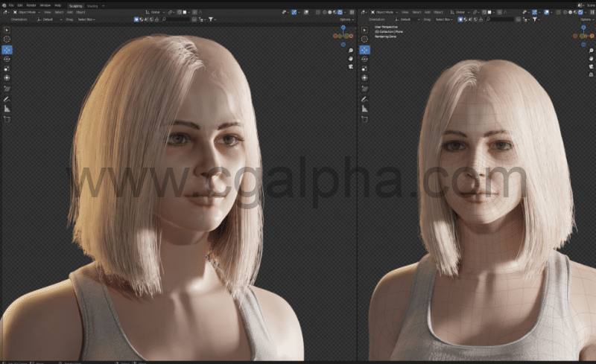Viewport: 596px width, 364px height.
Task: Select the Add Cube tool in right viewport
Action: (x=364, y=119)
